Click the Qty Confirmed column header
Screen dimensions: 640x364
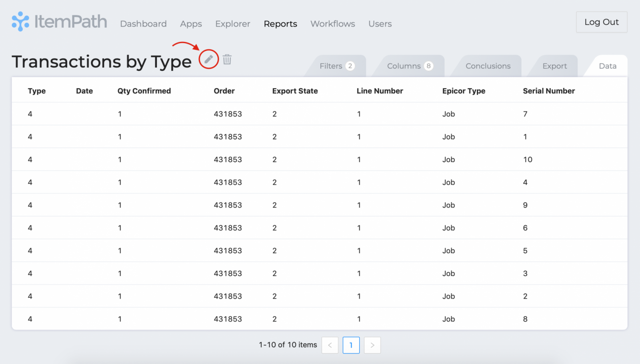tap(144, 91)
